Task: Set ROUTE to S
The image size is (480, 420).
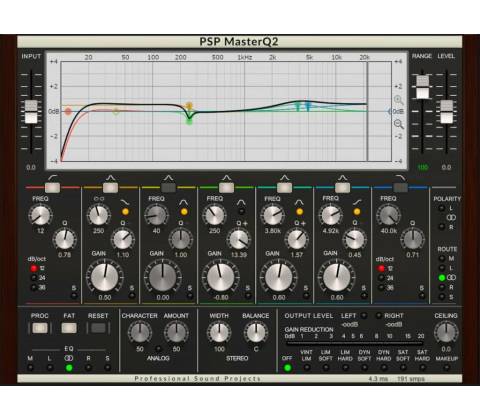Action: coord(442,296)
